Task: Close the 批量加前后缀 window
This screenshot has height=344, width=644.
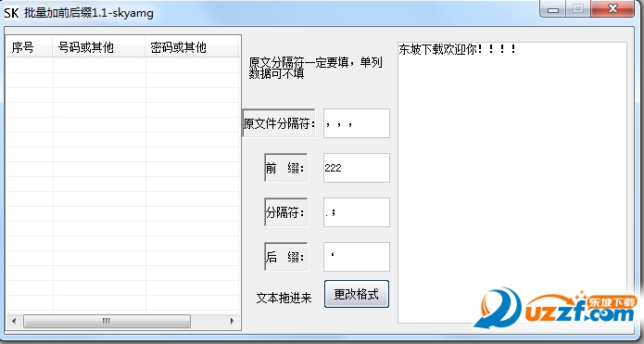Action: click(612, 8)
